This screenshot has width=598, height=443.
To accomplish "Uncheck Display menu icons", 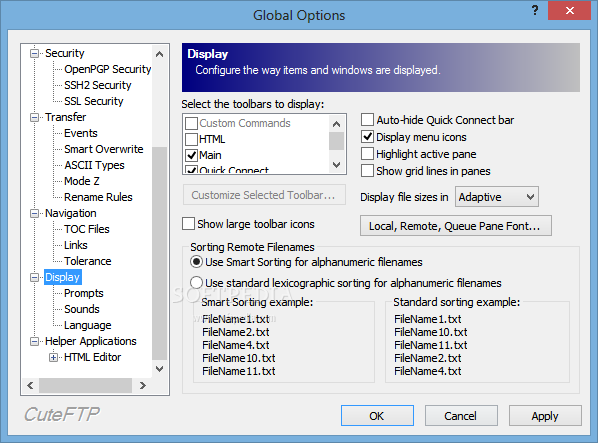I will (367, 137).
